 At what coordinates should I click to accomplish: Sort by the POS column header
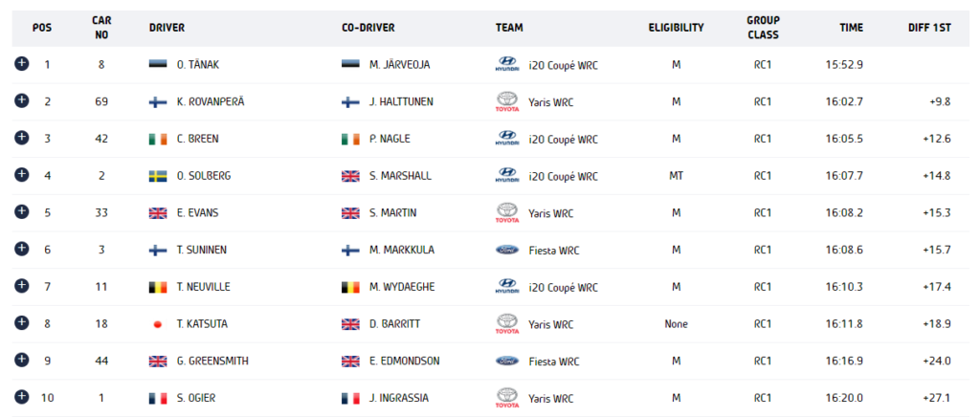click(x=42, y=28)
